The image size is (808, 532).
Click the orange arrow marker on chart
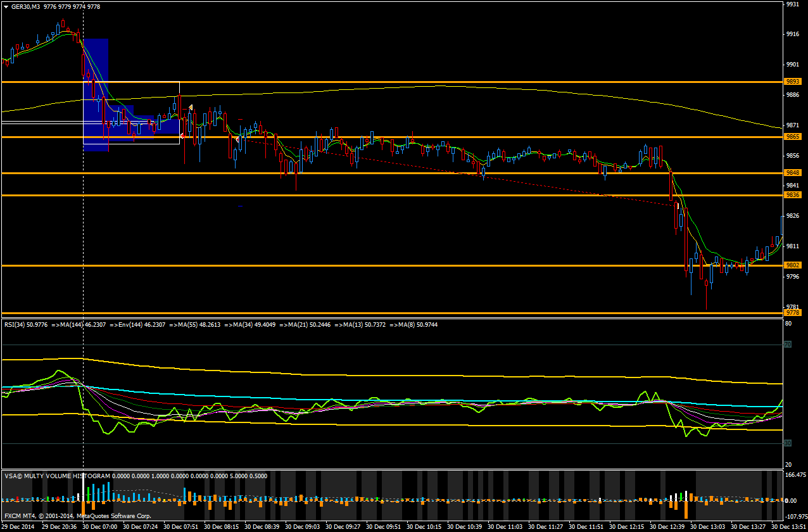tap(191, 108)
